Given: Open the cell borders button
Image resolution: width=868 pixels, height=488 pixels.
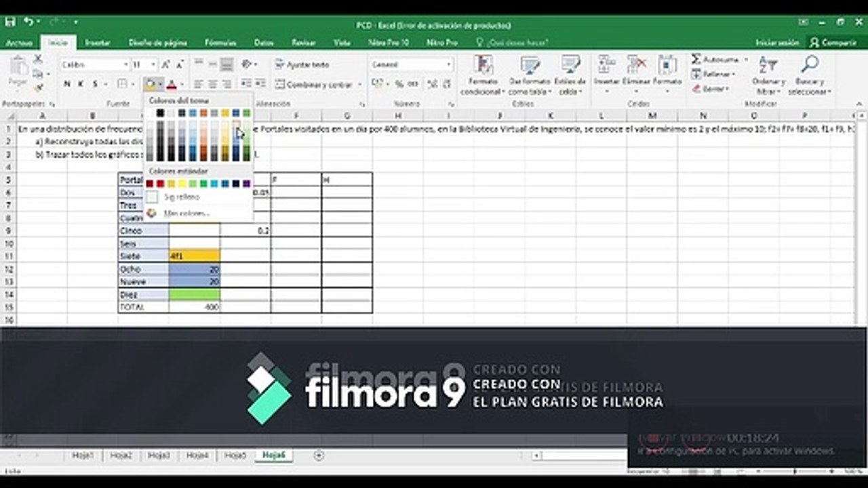Looking at the screenshot, I should pos(122,84).
